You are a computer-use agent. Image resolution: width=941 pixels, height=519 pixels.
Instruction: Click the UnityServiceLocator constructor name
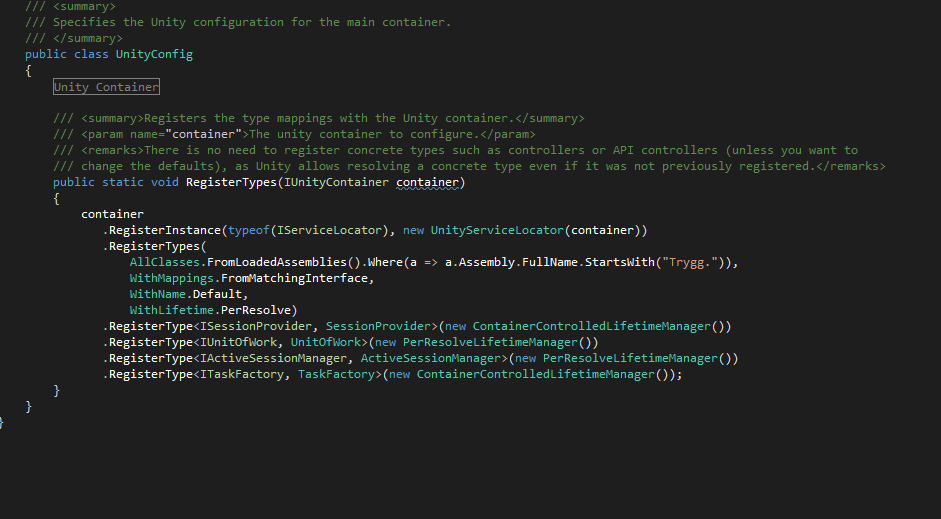(x=498, y=230)
